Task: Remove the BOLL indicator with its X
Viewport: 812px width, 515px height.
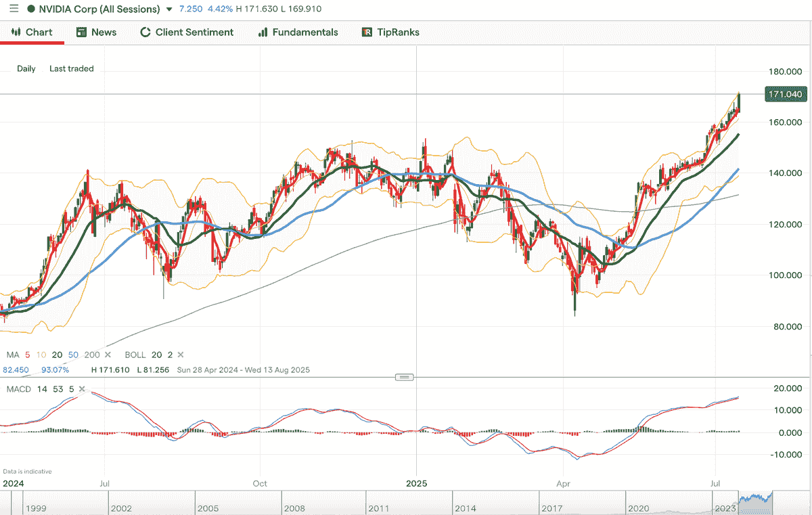Action: tap(180, 355)
